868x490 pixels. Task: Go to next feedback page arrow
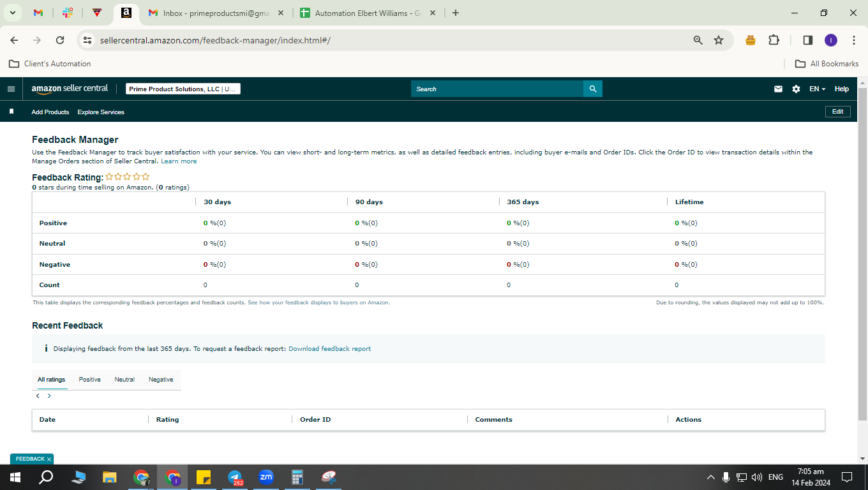(x=49, y=396)
